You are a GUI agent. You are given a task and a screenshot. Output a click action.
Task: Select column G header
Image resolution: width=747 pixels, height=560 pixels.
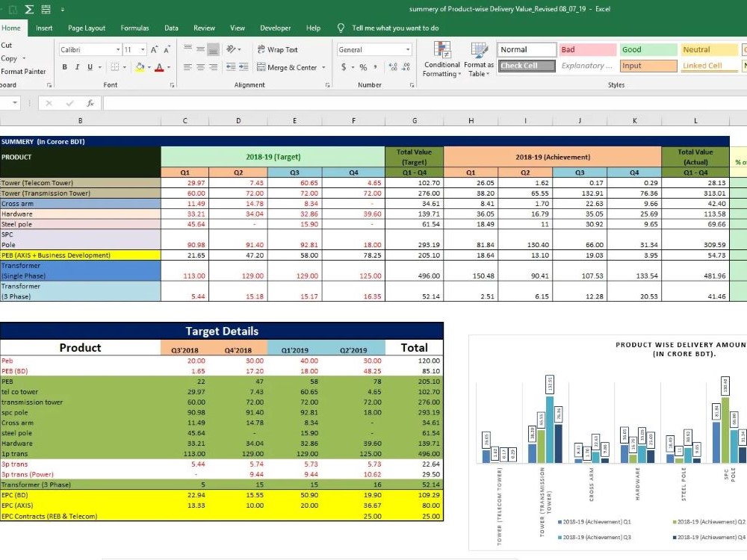(x=415, y=121)
